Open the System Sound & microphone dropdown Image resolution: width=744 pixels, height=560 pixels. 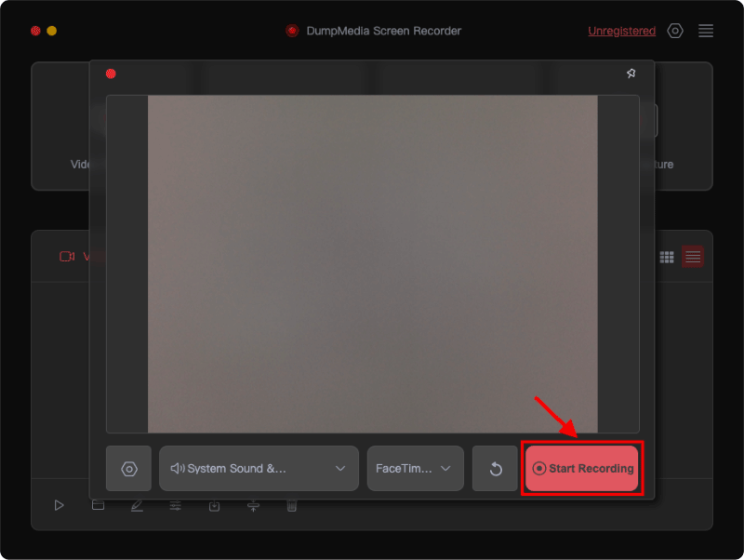tap(259, 469)
